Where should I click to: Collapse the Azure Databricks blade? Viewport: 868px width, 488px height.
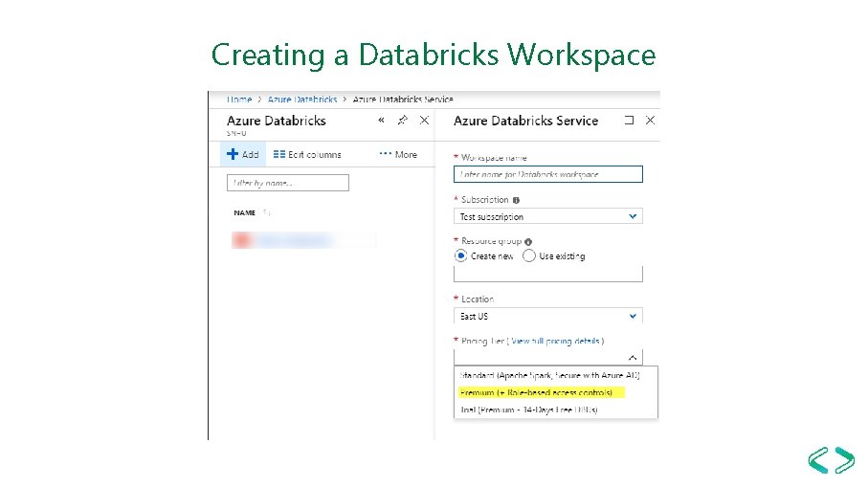[381, 120]
